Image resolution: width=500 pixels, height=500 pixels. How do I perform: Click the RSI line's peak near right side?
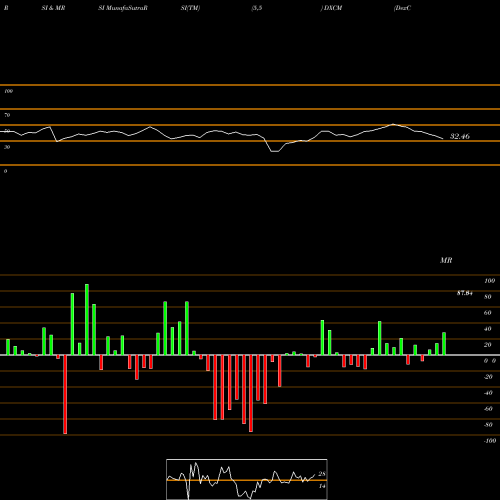(x=394, y=124)
